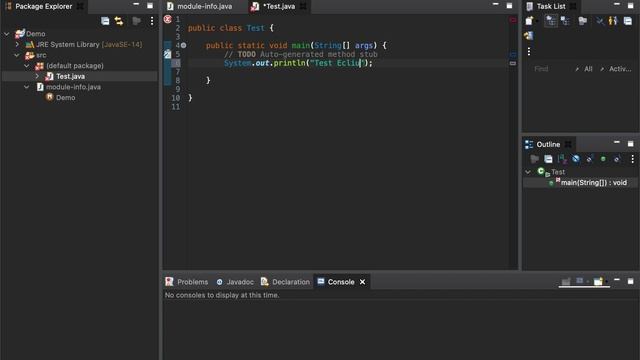The width and height of the screenshot is (640, 360).
Task: Click the Activ... link in Task List
Action: 620,69
